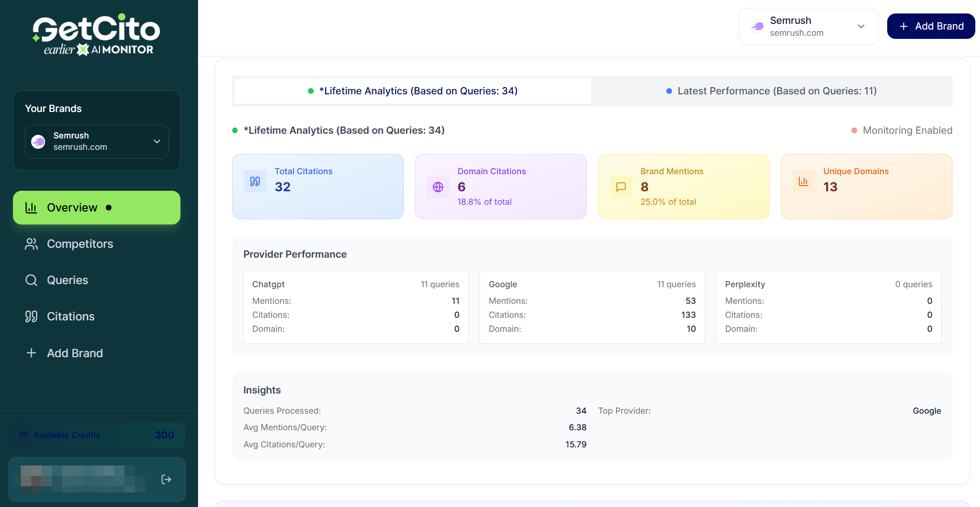Open the header Semrush brand dropdown chevron
The width and height of the screenshot is (980, 507).
(x=861, y=26)
